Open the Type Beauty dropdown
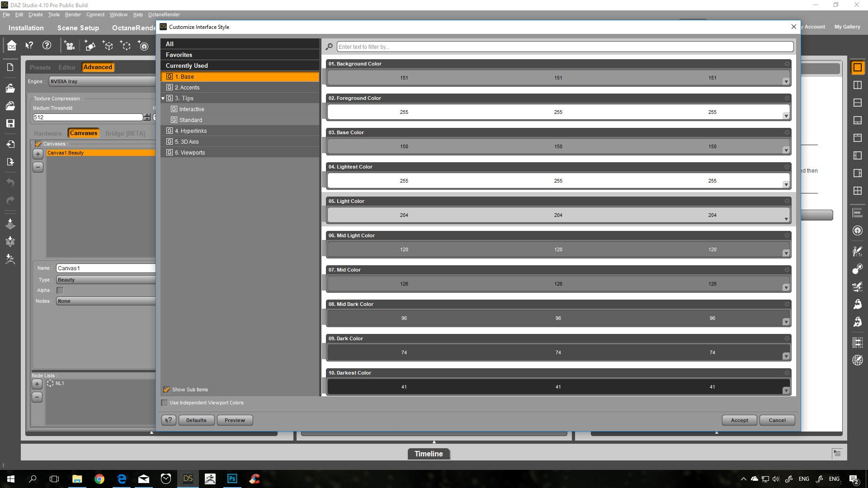 106,280
